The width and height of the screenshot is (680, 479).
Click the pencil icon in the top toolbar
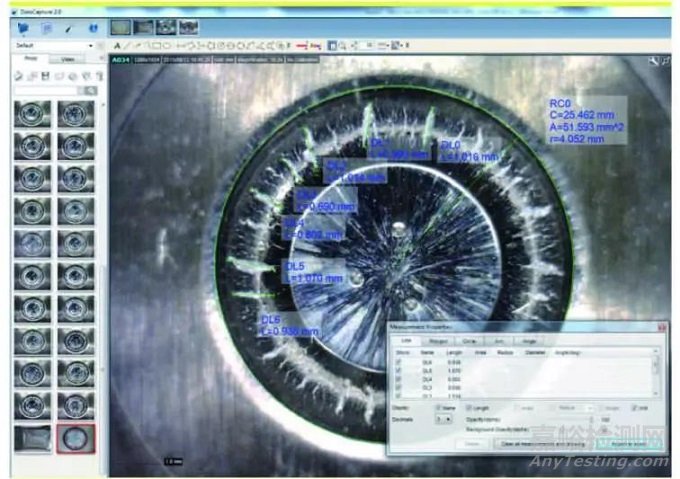(70, 28)
